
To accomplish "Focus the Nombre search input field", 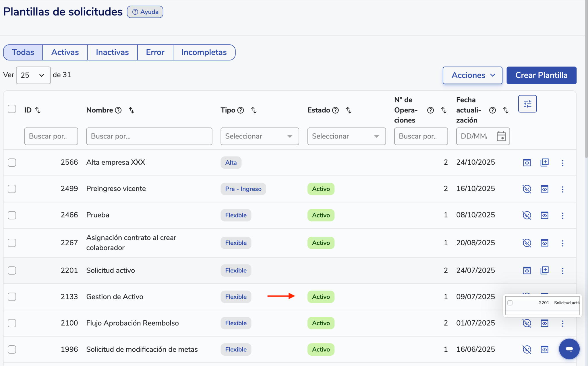I will click(149, 136).
